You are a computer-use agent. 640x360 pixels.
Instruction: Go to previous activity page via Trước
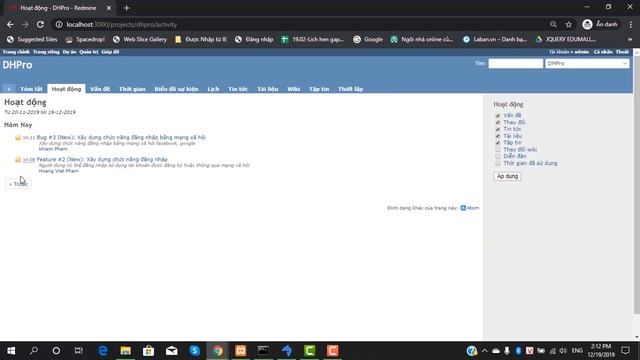tap(18, 184)
